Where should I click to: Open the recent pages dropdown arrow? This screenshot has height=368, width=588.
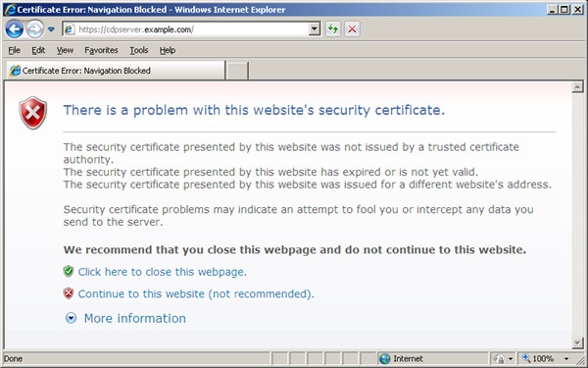pos(51,29)
